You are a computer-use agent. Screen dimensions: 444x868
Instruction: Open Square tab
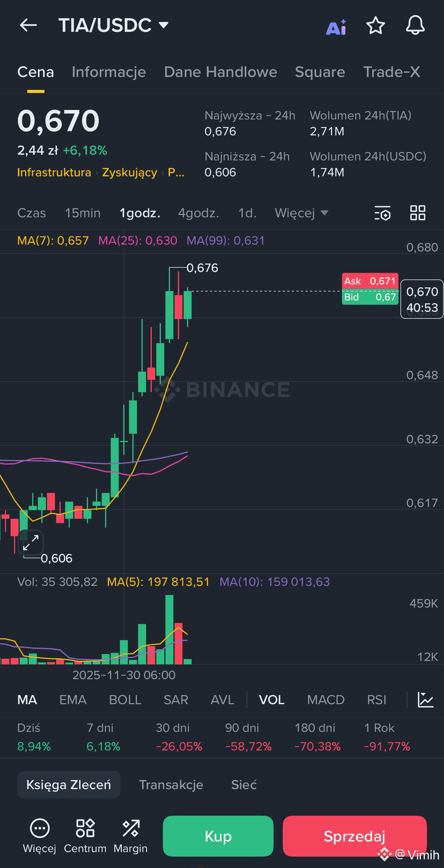pyautogui.click(x=320, y=72)
